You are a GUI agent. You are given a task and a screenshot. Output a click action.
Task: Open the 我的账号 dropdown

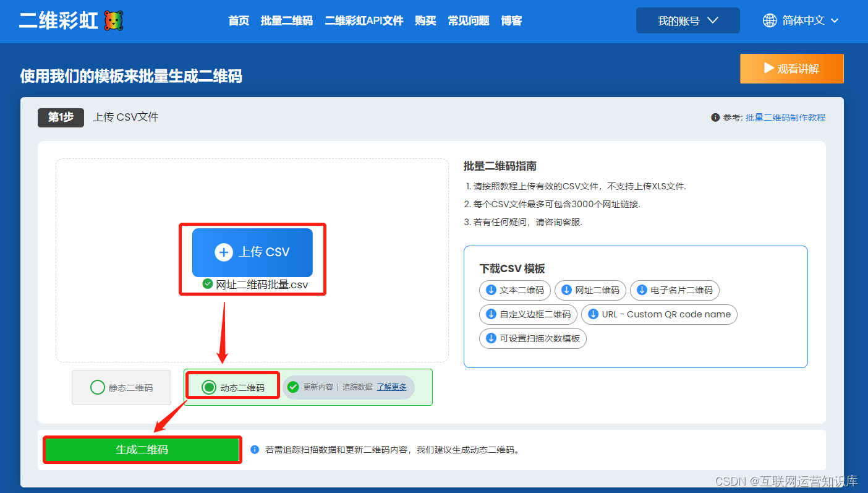click(x=687, y=20)
